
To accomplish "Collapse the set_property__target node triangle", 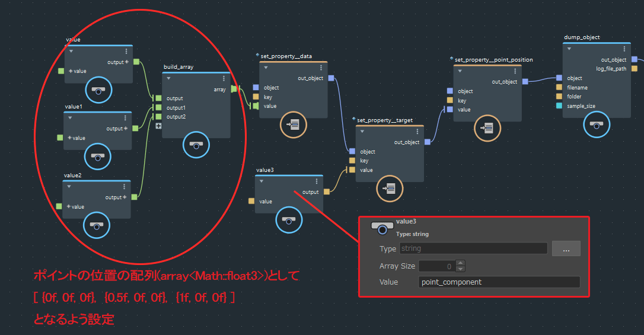I will point(362,131).
